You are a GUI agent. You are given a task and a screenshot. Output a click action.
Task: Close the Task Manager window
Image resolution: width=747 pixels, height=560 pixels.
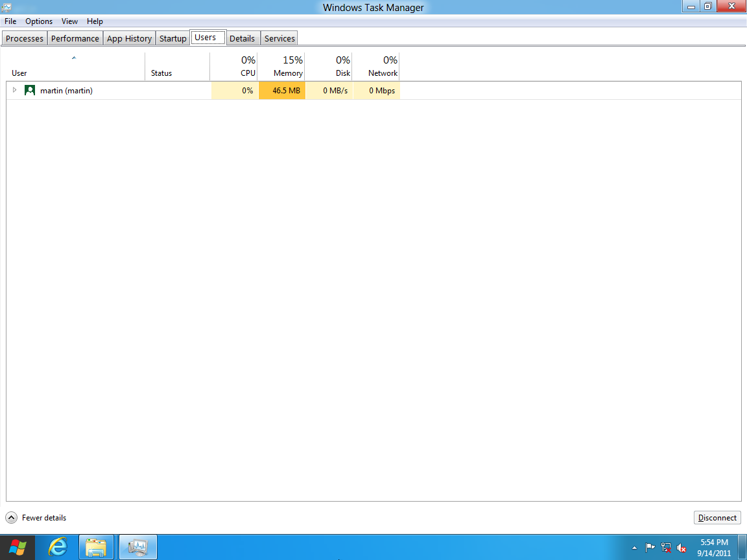(x=731, y=6)
